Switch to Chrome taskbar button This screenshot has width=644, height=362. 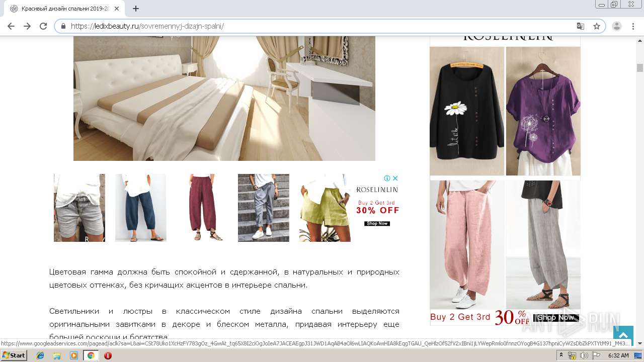click(91, 355)
